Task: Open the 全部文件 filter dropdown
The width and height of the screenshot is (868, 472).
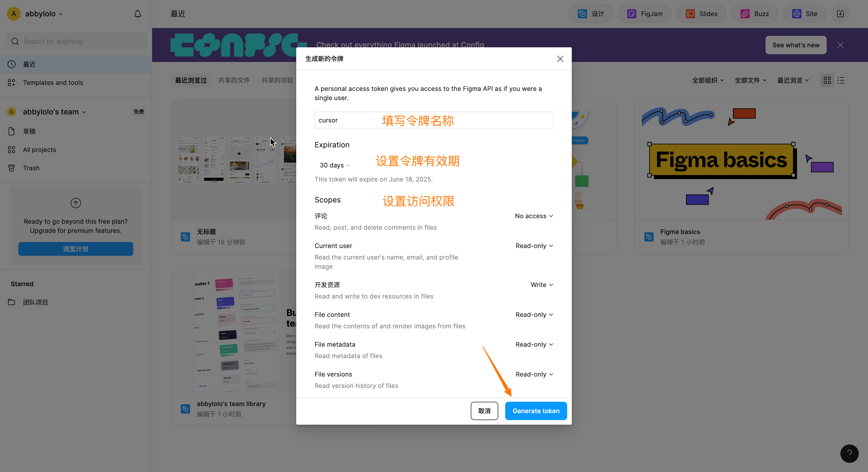Action: click(x=750, y=80)
